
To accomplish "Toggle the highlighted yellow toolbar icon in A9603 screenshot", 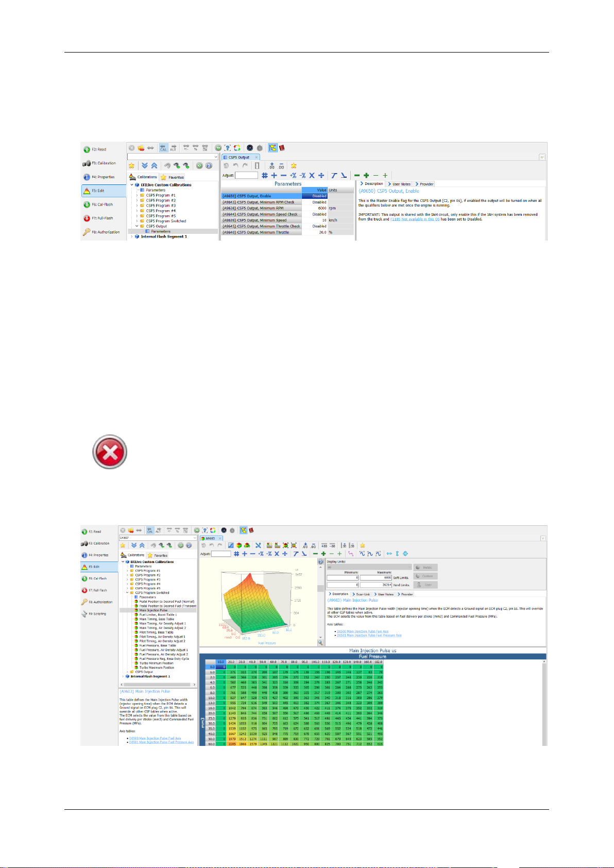I will pos(243,530).
